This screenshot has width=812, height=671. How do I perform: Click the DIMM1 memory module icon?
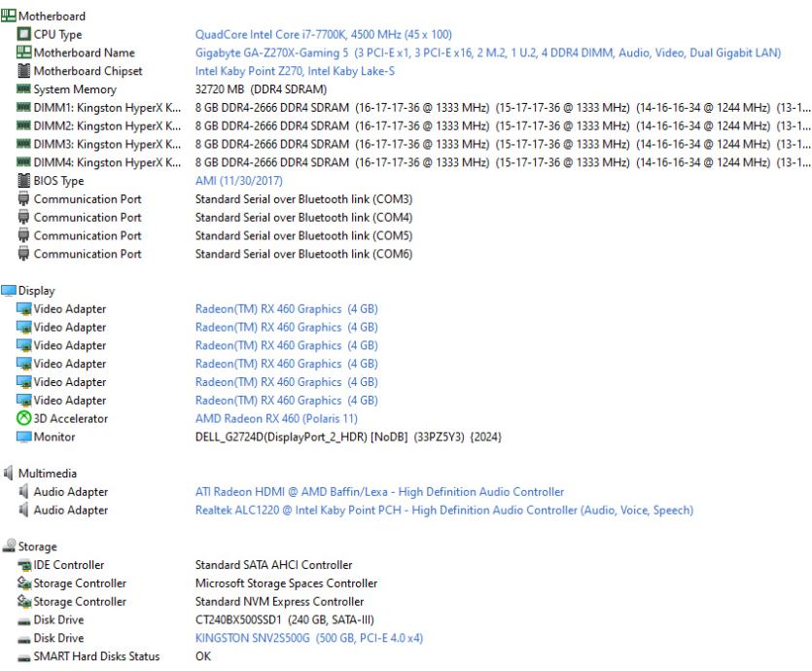pyautogui.click(x=23, y=107)
